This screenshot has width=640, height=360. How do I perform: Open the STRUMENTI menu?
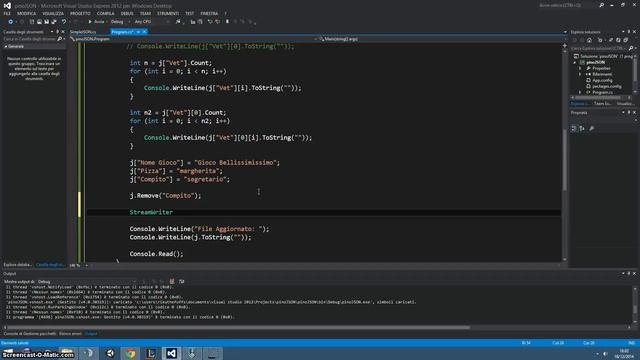(x=168, y=13)
